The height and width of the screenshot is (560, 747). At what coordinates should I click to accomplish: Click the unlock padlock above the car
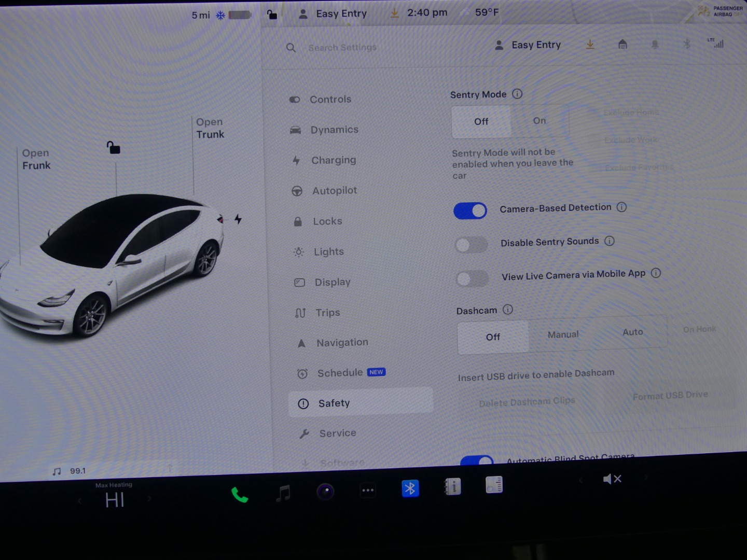coord(113,148)
